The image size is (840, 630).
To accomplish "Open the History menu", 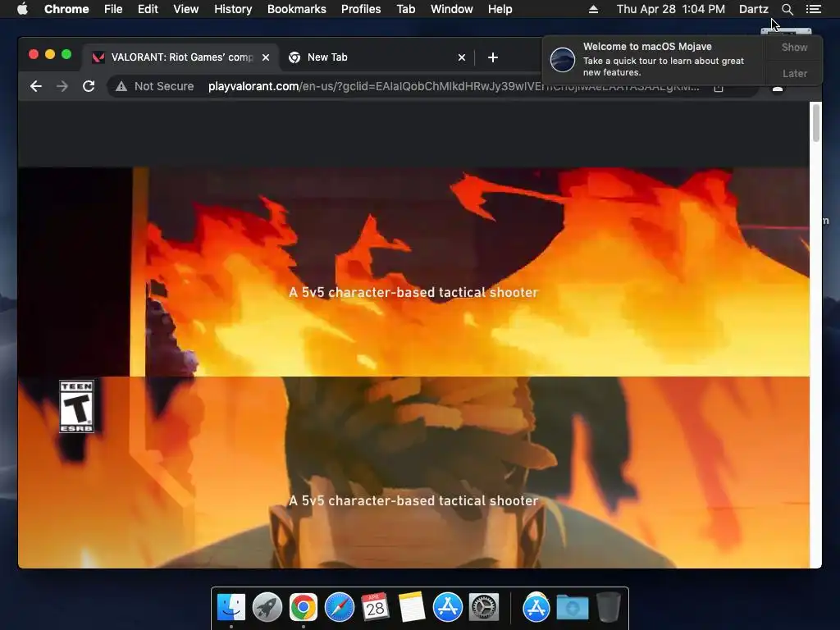I will [x=233, y=9].
